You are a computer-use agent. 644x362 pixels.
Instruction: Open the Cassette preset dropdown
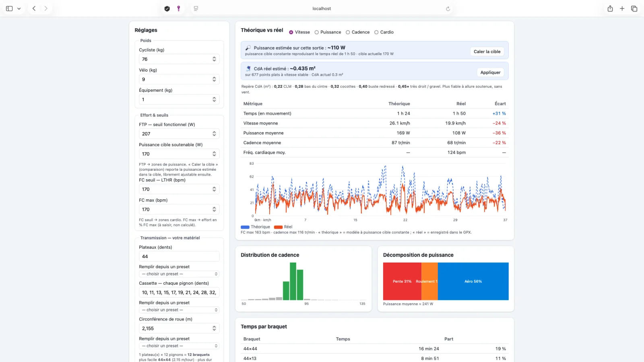click(179, 310)
